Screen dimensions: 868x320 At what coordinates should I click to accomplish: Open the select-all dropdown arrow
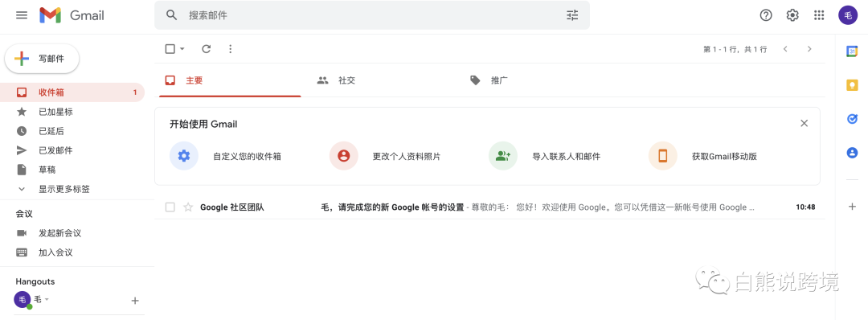pyautogui.click(x=182, y=49)
